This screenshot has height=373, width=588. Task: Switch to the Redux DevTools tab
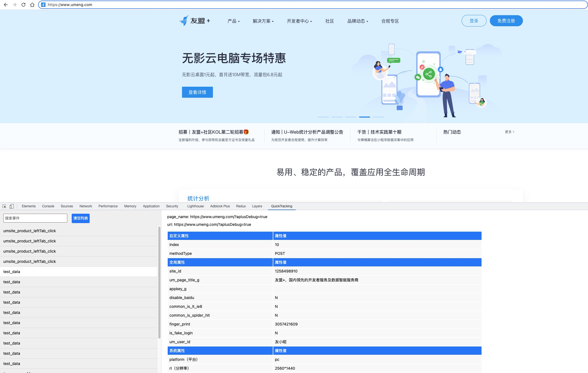pos(241,206)
